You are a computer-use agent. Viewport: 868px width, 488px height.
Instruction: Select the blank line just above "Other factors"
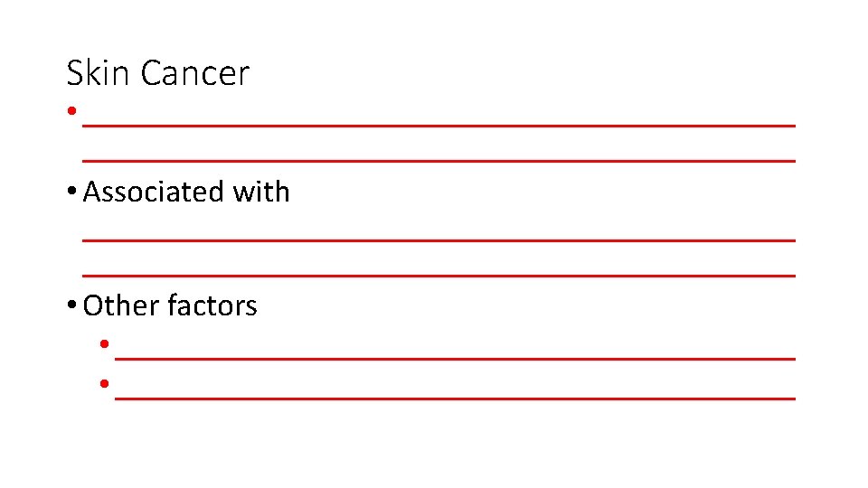click(x=439, y=274)
